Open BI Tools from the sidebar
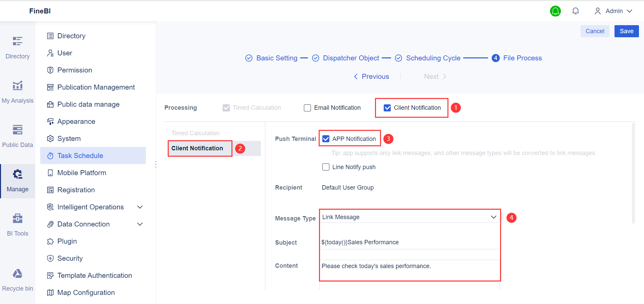644x304 pixels. 17,222
